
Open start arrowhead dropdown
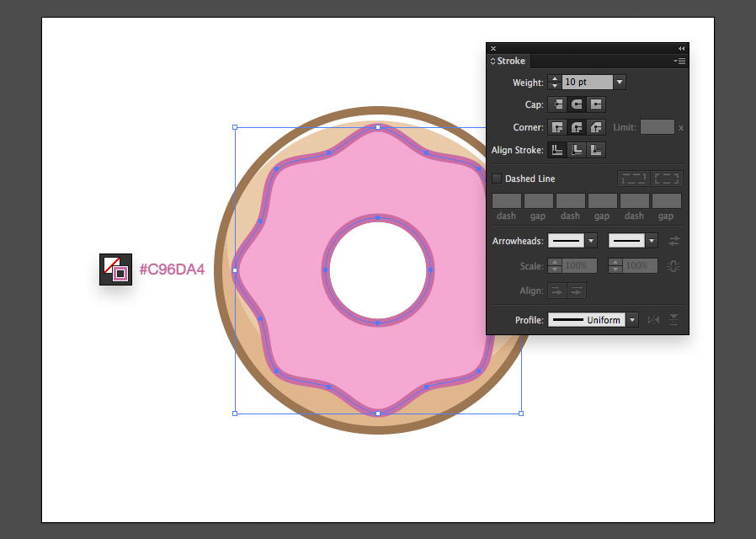(591, 241)
